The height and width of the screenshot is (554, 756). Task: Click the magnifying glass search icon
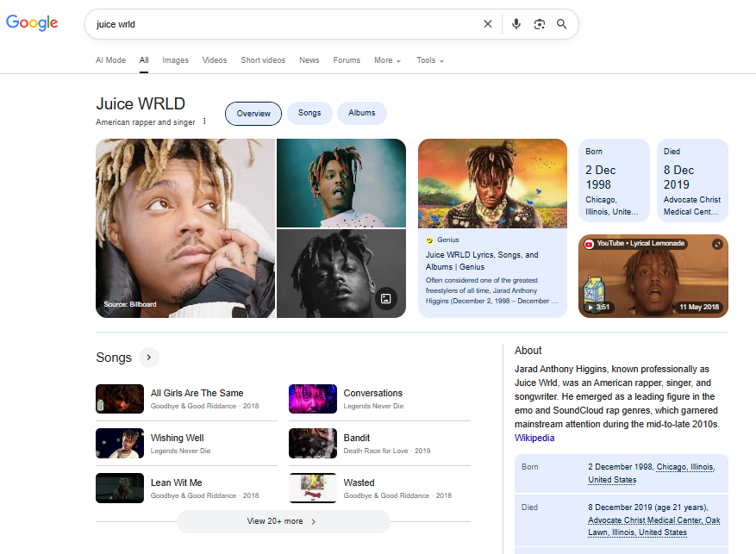(562, 24)
